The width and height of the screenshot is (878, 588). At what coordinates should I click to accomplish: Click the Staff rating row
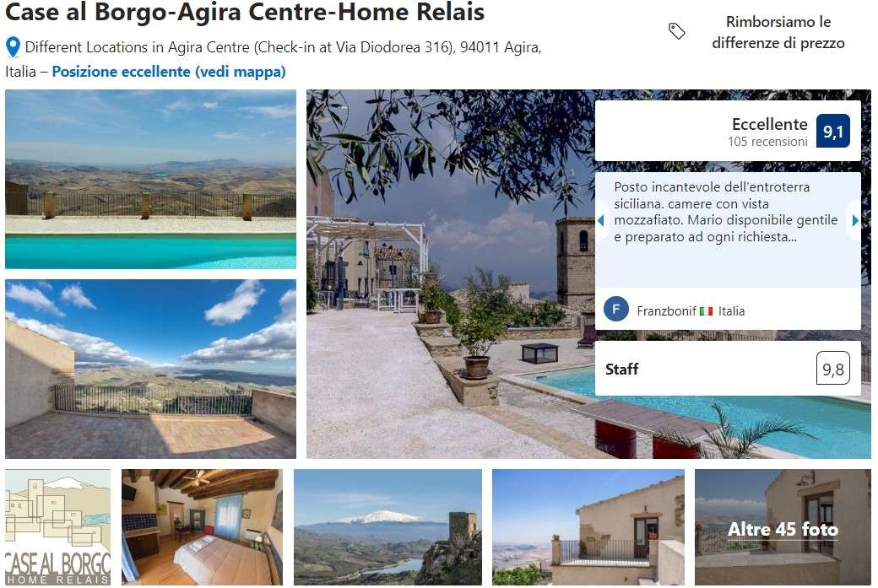(728, 369)
